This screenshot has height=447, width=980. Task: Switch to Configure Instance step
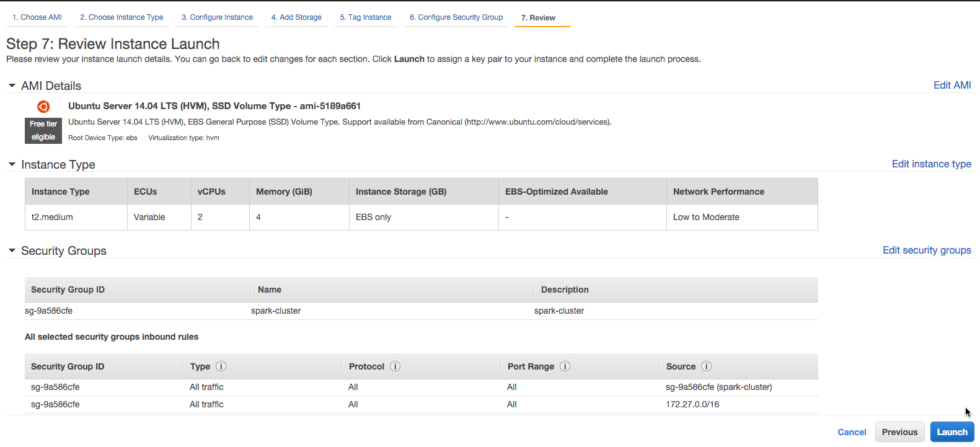[217, 17]
